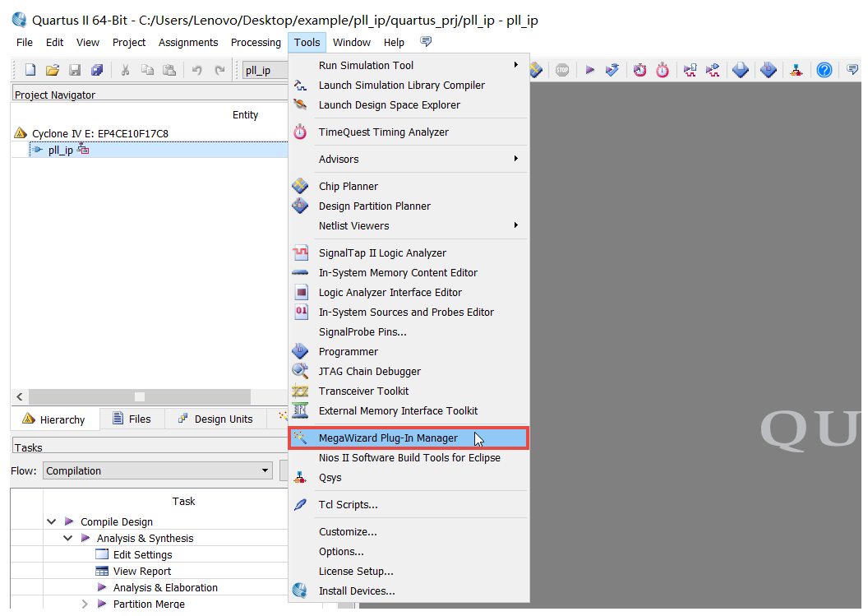Image resolution: width=868 pixels, height=616 pixels.
Task: Collapse the Compile Design task
Action: pyautogui.click(x=52, y=521)
